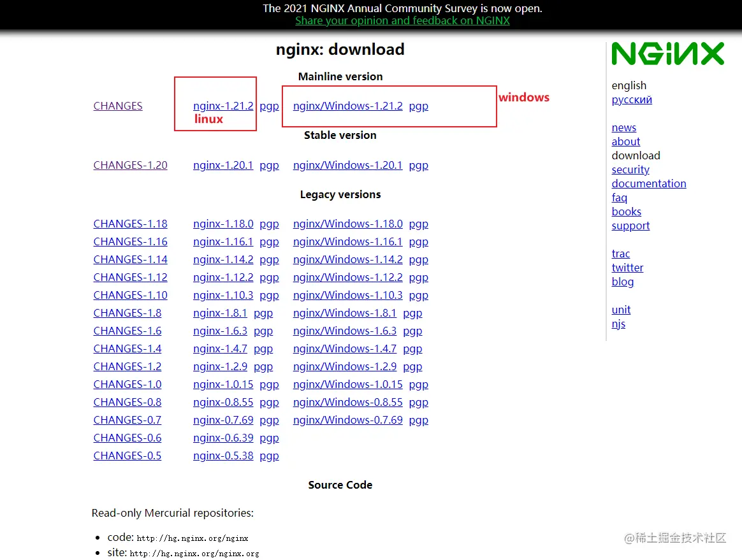Open CHANGES-0.5 link

click(127, 456)
